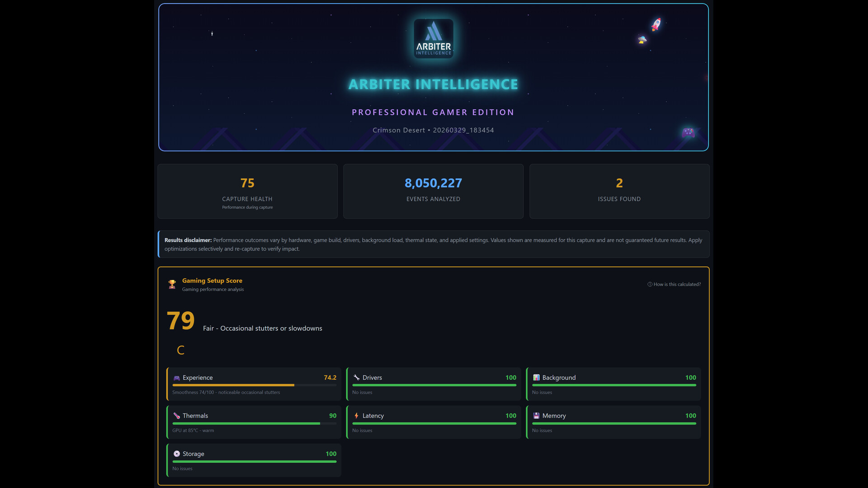The height and width of the screenshot is (488, 868).
Task: Click the Gaming Setup Score trophy icon
Action: [x=172, y=284]
